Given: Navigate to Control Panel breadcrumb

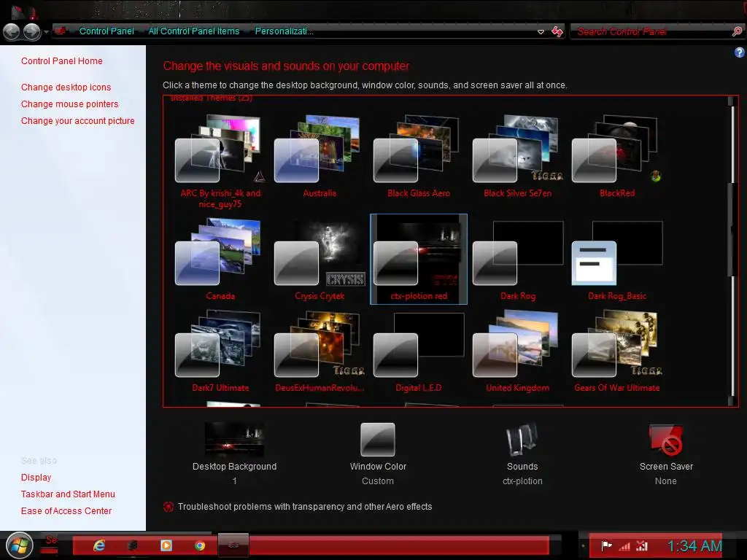Looking at the screenshot, I should pyautogui.click(x=107, y=31).
